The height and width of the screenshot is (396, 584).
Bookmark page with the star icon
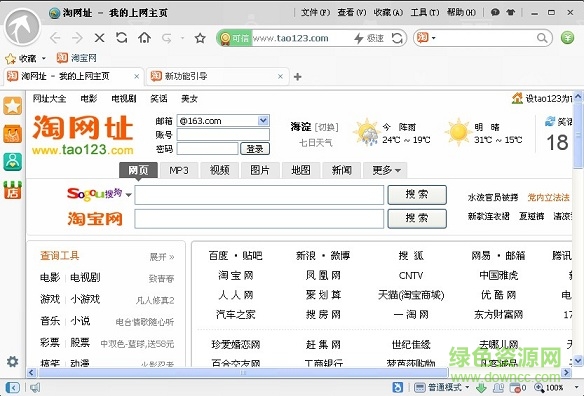pyautogui.click(x=200, y=38)
